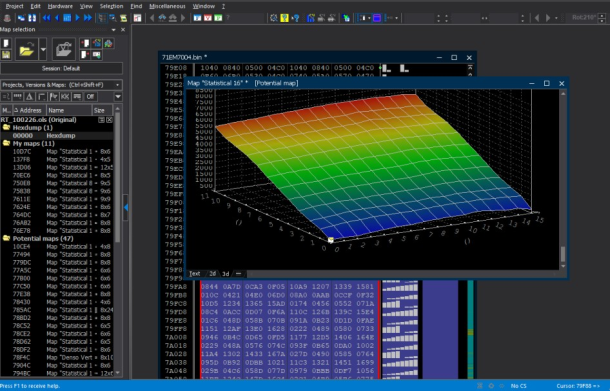This screenshot has height=391, width=610.
Task: Click the yellow save disk icon
Action: click(x=6, y=55)
